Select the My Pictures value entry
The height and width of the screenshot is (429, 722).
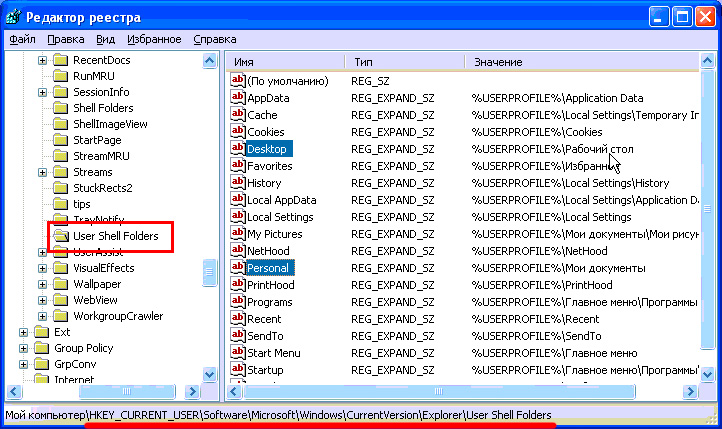[281, 234]
